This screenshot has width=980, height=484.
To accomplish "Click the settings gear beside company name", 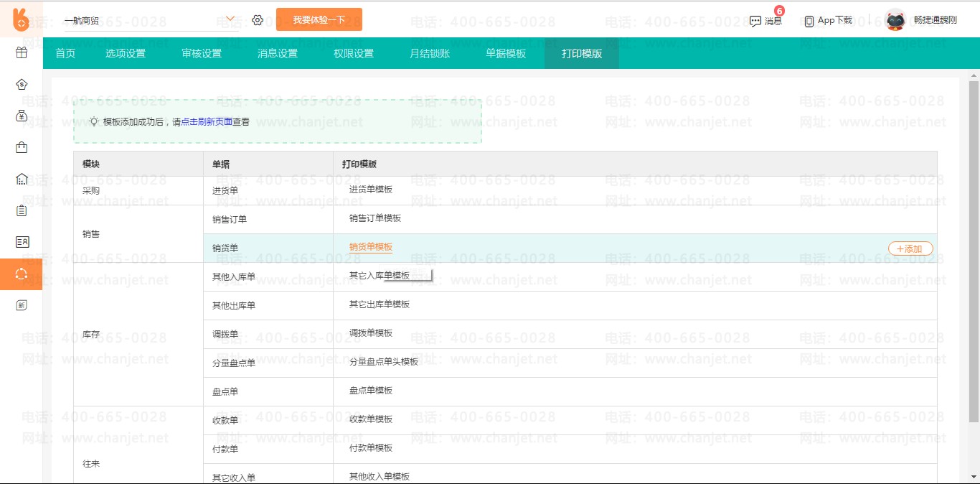I will pyautogui.click(x=258, y=20).
